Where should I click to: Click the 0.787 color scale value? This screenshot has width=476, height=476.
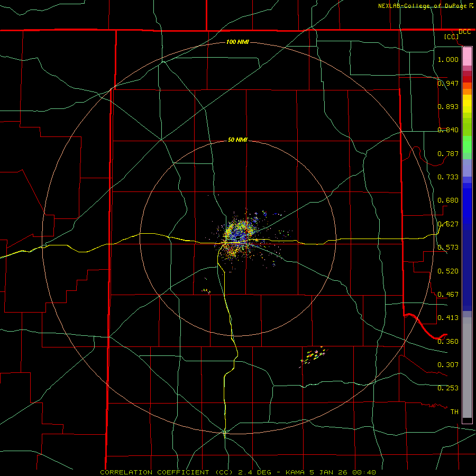[x=448, y=153]
